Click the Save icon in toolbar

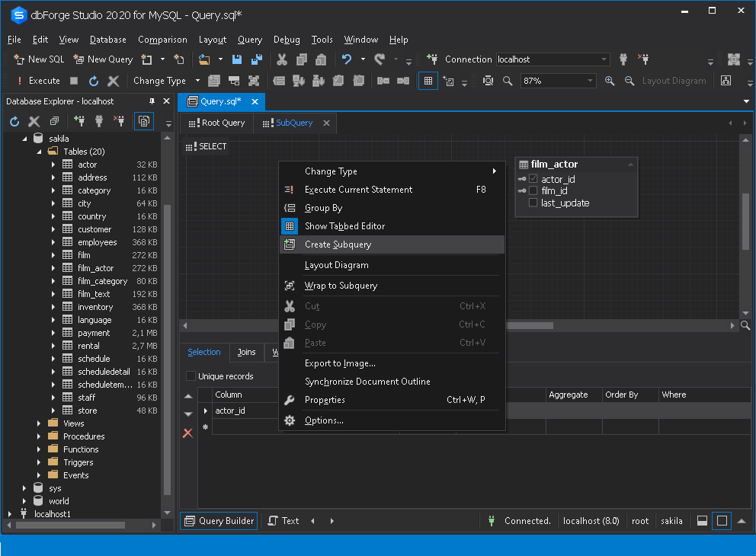point(237,59)
